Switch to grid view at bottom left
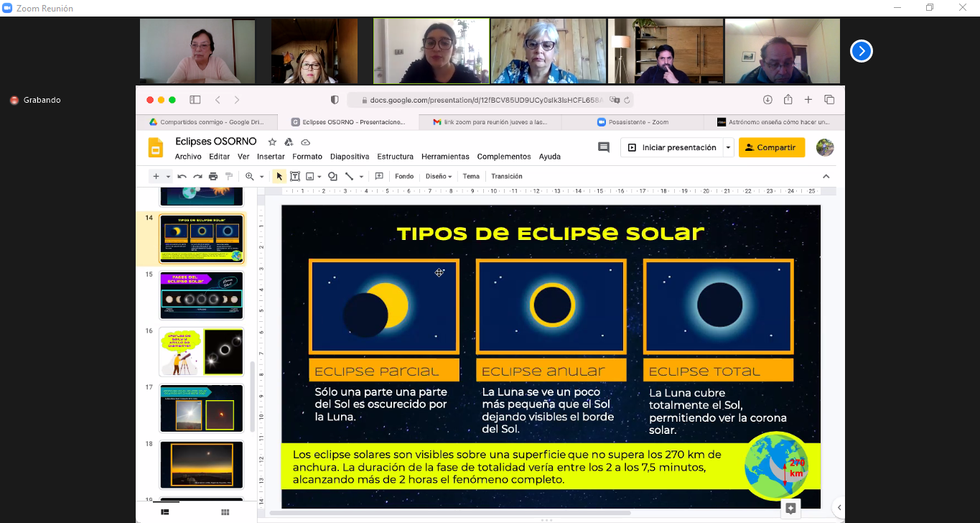 point(225,512)
